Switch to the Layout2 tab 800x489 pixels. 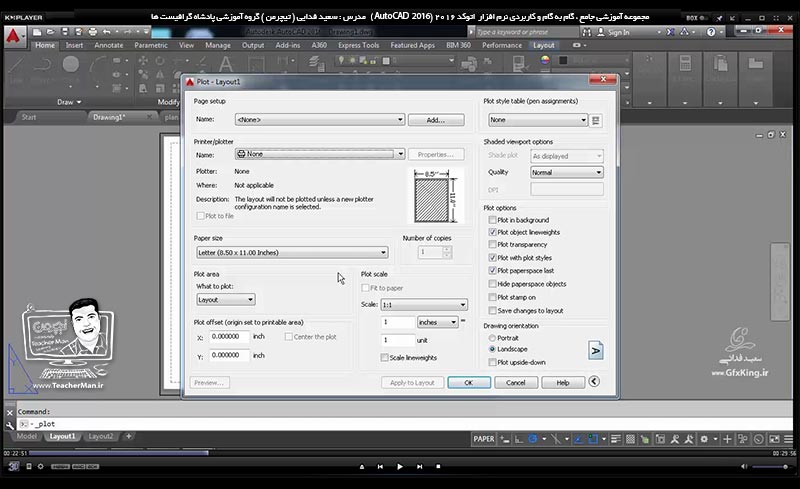(101, 436)
